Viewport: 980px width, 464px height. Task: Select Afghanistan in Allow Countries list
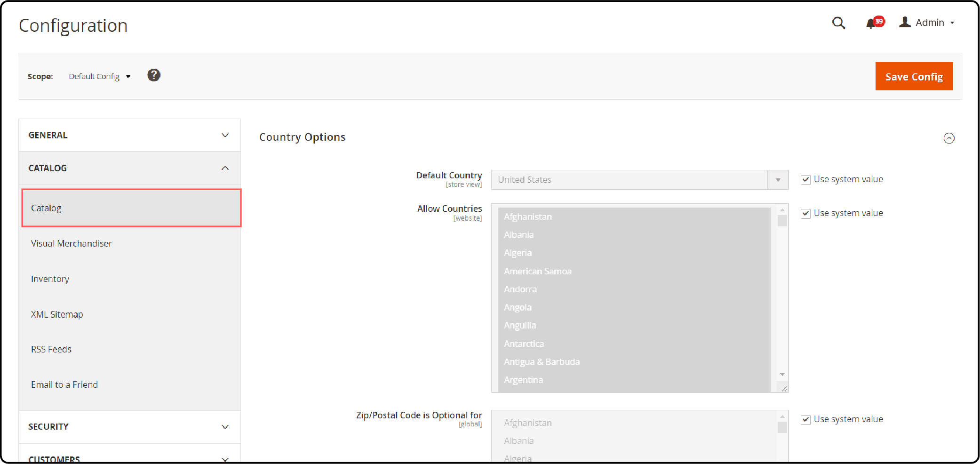pyautogui.click(x=634, y=217)
